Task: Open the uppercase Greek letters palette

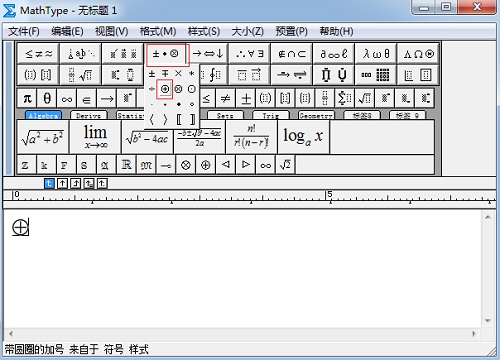Action: coord(418,53)
